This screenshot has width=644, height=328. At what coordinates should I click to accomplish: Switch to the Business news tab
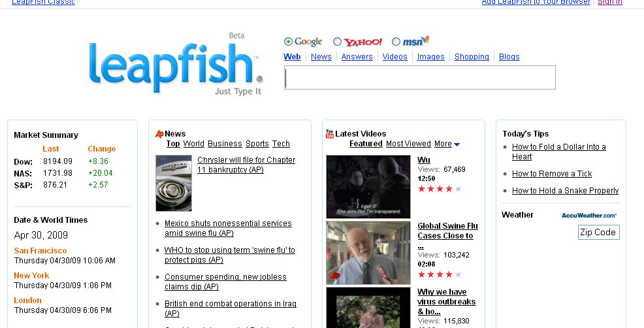tap(225, 144)
